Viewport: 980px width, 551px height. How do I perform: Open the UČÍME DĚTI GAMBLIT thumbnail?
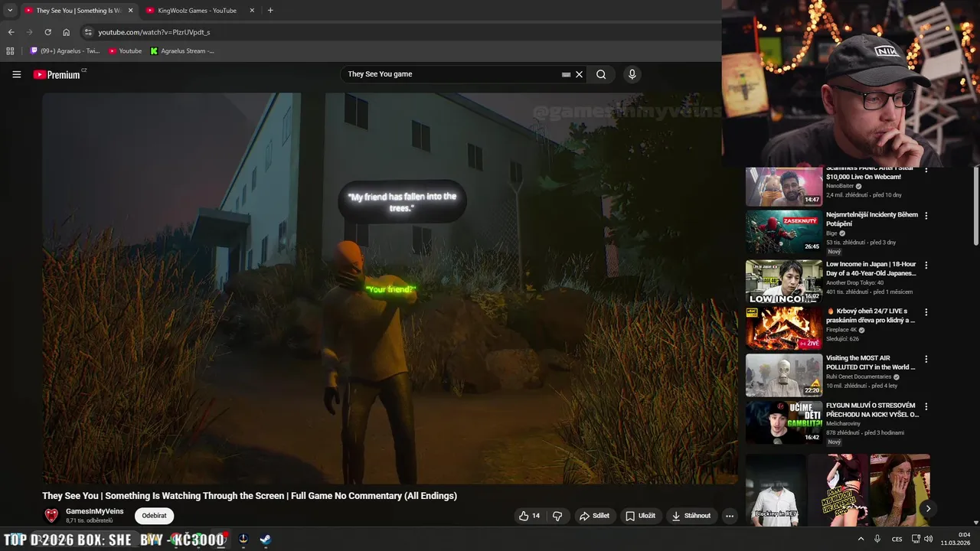(784, 422)
